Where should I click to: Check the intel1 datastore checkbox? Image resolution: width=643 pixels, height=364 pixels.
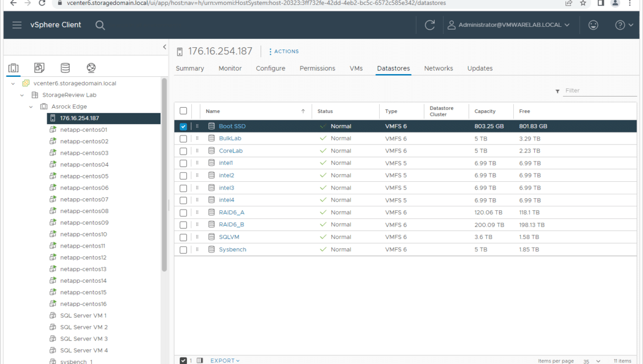pos(184,164)
